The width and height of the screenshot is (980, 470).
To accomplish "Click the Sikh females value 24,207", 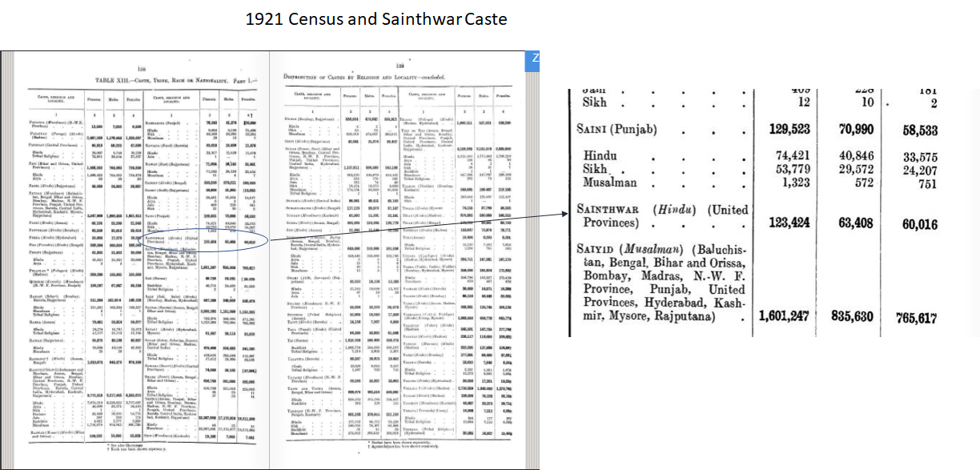I will [920, 170].
